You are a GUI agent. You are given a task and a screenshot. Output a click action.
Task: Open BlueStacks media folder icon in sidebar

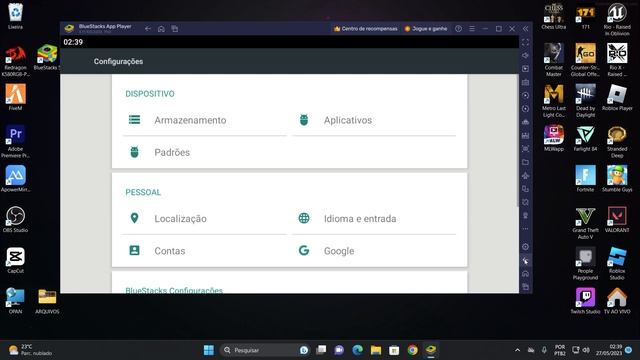[x=526, y=162]
